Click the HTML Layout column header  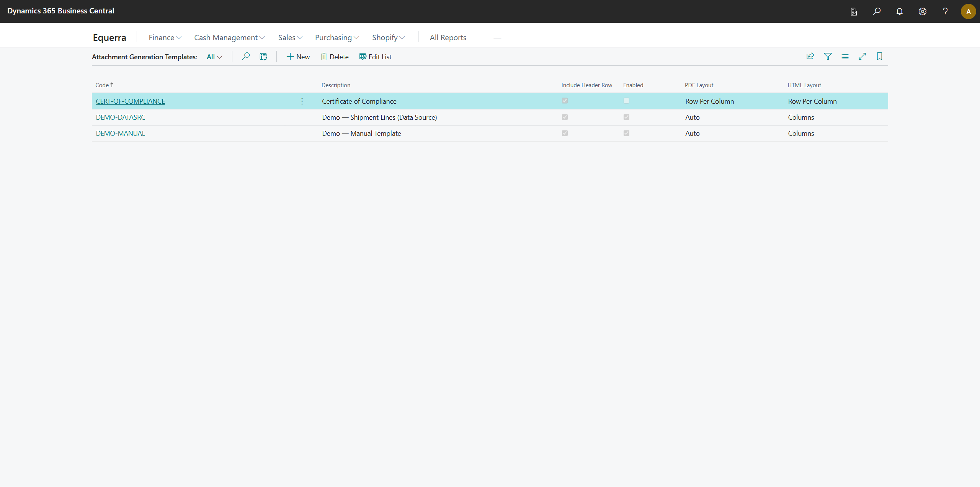point(804,85)
